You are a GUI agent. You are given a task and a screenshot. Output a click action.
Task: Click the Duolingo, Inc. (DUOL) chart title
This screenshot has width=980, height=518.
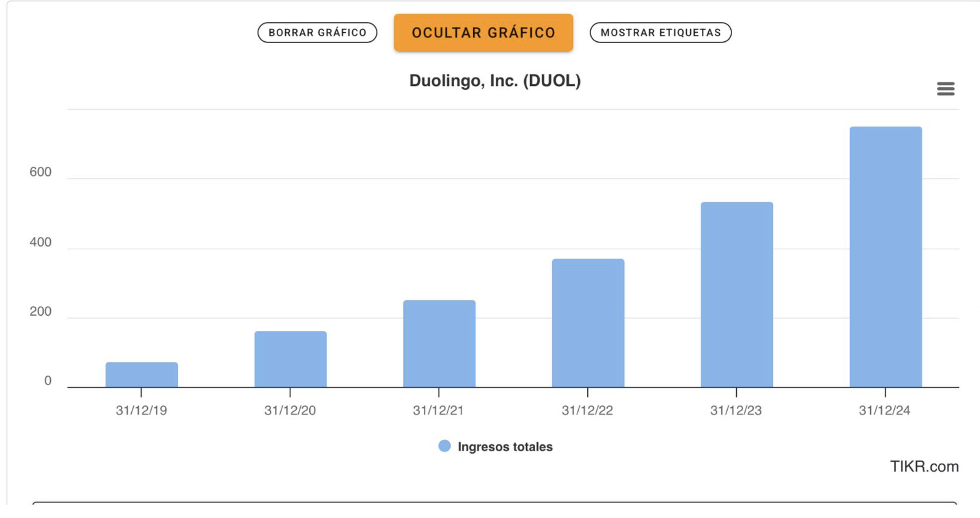495,81
